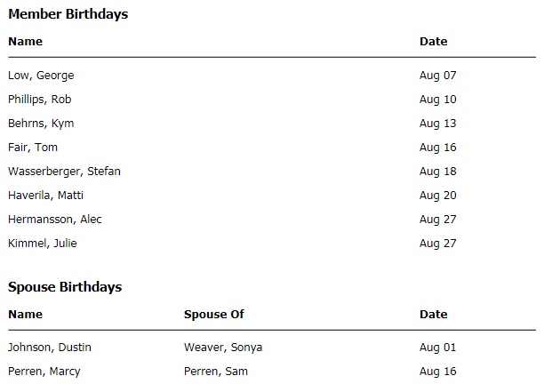
Task: Click Aug 07 date for George Low
Action: pos(437,76)
